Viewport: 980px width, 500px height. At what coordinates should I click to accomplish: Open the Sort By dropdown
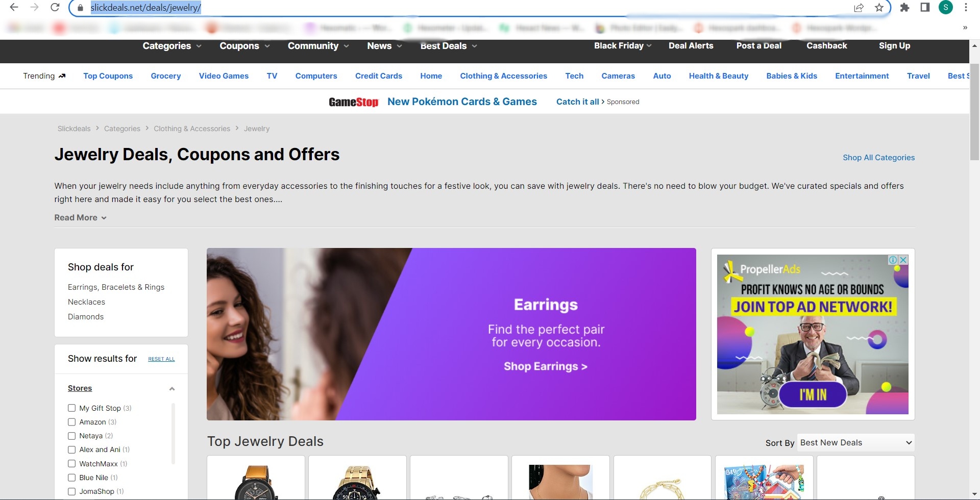pyautogui.click(x=855, y=442)
